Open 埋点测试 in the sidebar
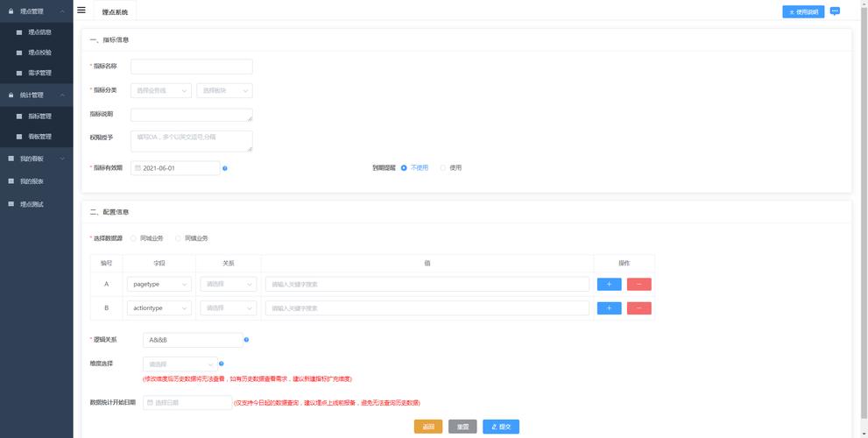 click(x=37, y=204)
